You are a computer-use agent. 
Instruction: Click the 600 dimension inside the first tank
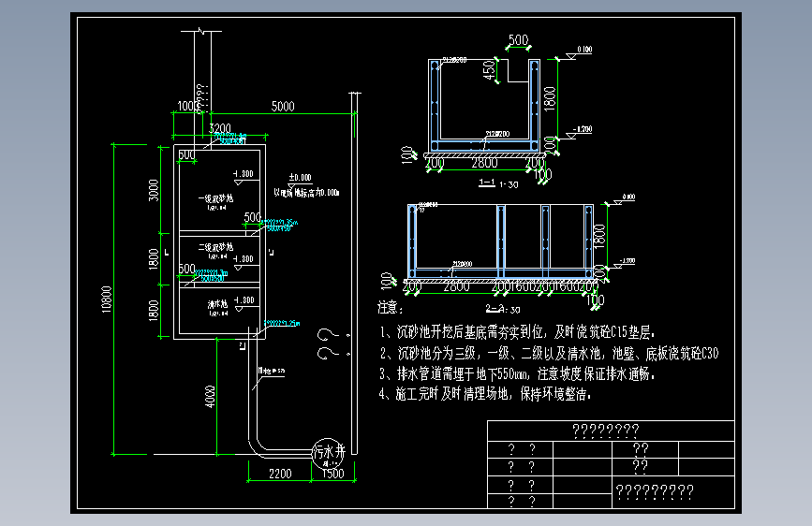pyautogui.click(x=186, y=154)
